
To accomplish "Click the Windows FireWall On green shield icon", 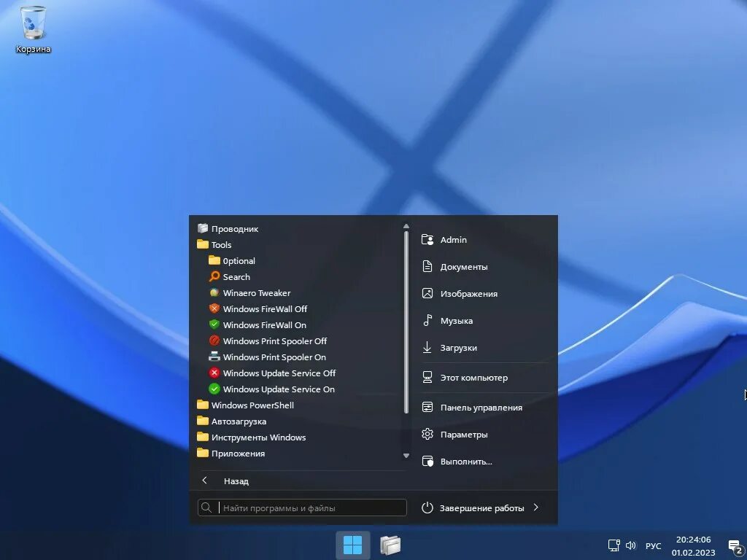I will click(214, 324).
